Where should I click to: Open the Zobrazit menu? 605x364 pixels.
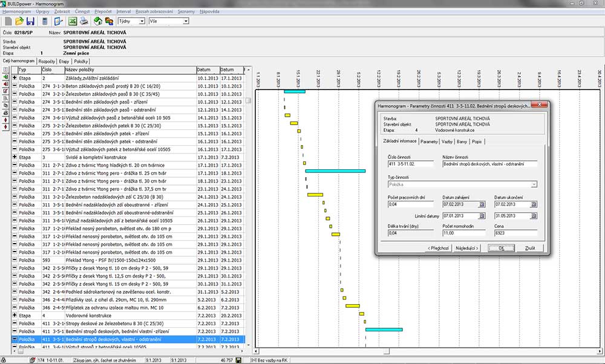pos(62,11)
